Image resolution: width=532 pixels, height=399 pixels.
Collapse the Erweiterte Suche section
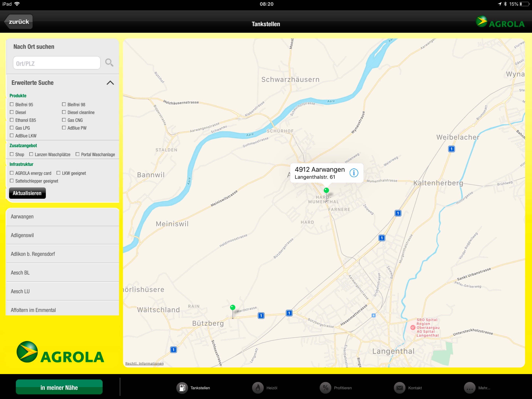point(110,83)
